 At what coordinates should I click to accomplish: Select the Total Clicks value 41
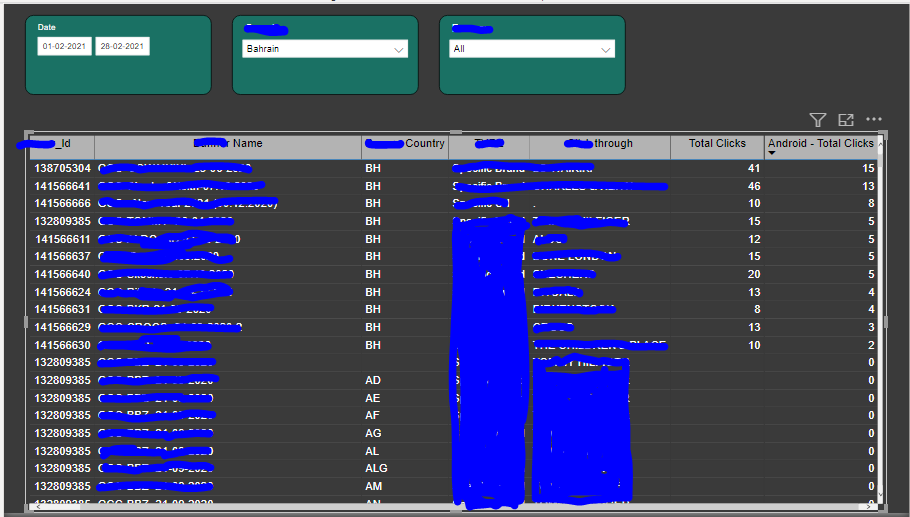[754, 168]
